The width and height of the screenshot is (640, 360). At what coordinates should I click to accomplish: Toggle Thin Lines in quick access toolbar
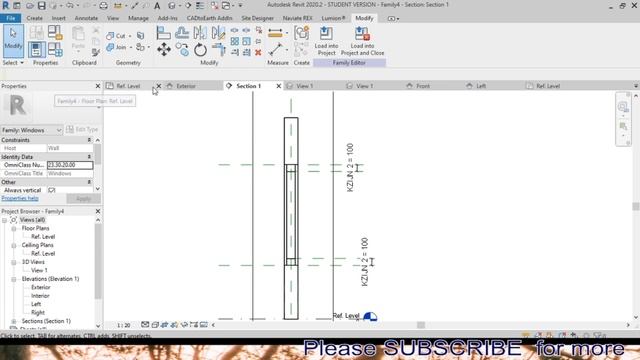[200, 6]
